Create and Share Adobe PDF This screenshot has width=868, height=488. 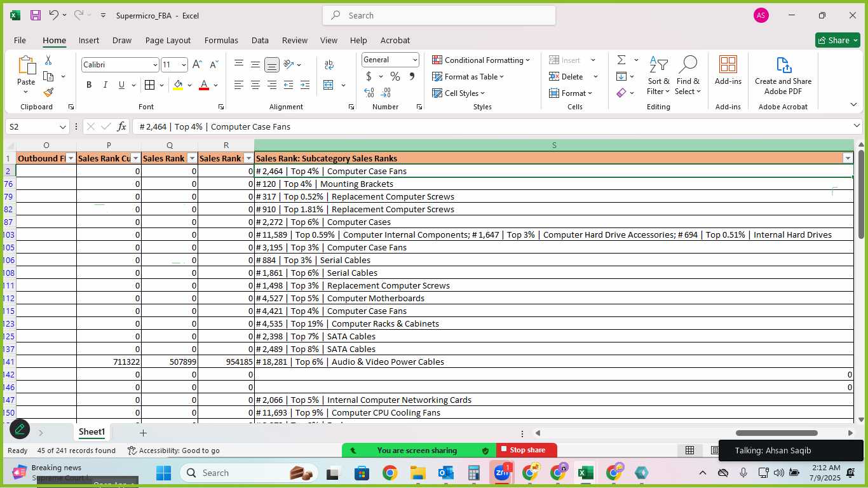pos(783,76)
